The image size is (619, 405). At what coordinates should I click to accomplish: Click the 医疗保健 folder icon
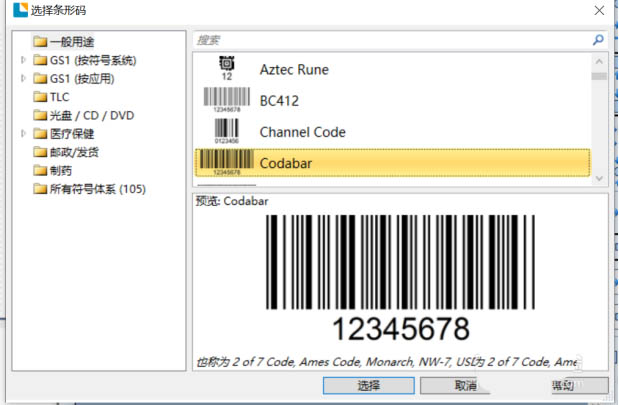(40, 133)
